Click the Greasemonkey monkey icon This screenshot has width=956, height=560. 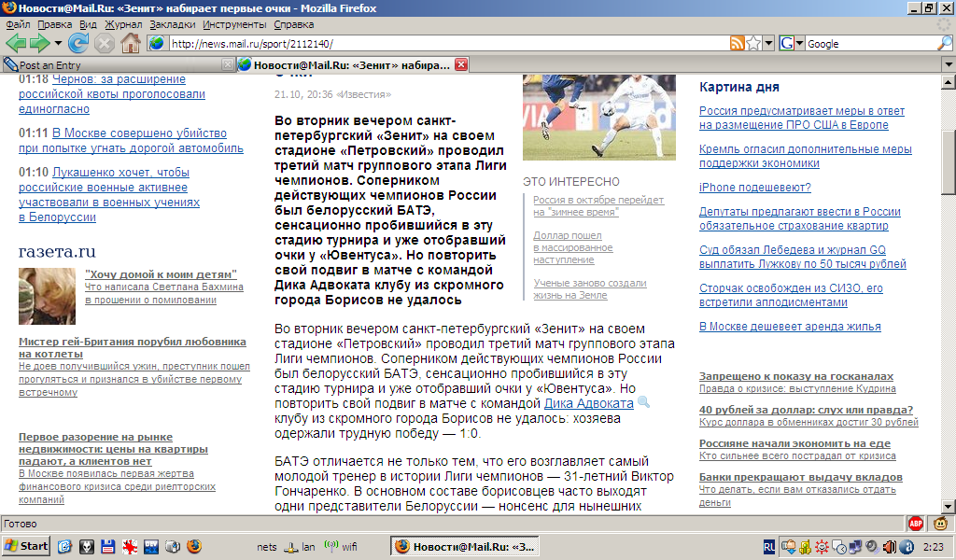(x=941, y=524)
